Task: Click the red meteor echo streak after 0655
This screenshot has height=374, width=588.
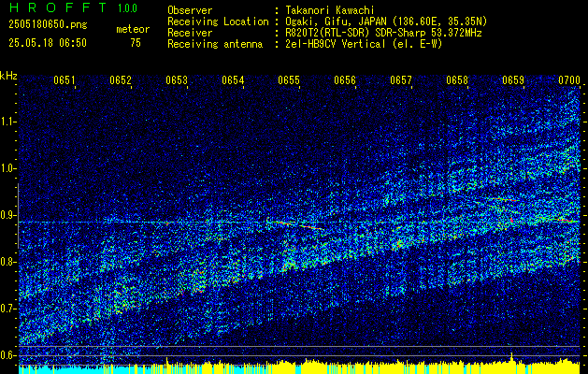Action: pos(310,227)
